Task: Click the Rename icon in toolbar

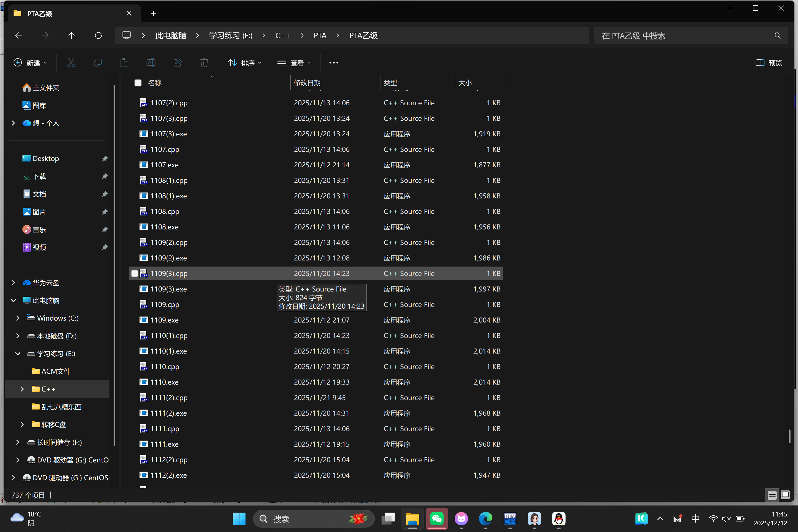Action: click(x=151, y=63)
